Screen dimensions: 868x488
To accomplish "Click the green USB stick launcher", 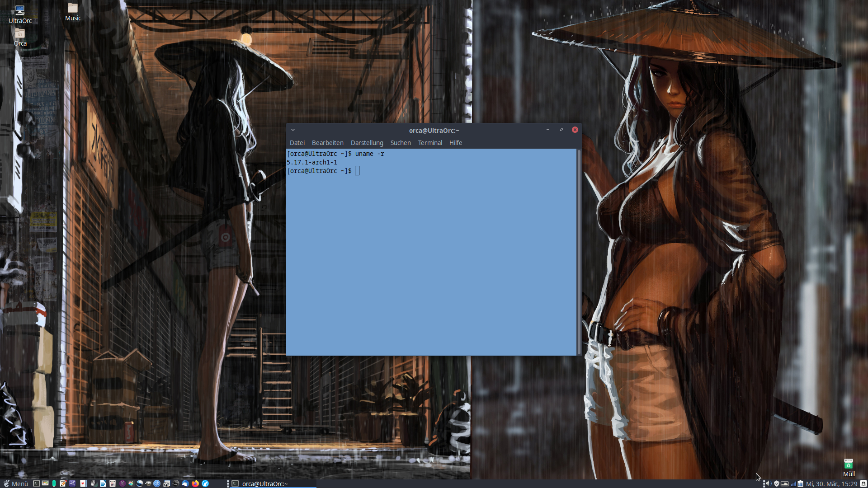I will pos(54,483).
